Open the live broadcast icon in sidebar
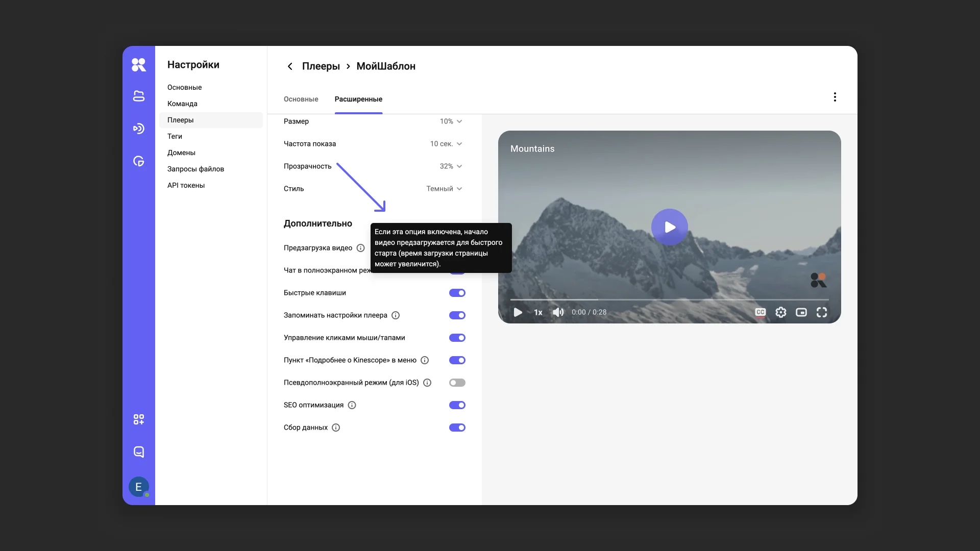The width and height of the screenshot is (980, 551). [x=138, y=129]
